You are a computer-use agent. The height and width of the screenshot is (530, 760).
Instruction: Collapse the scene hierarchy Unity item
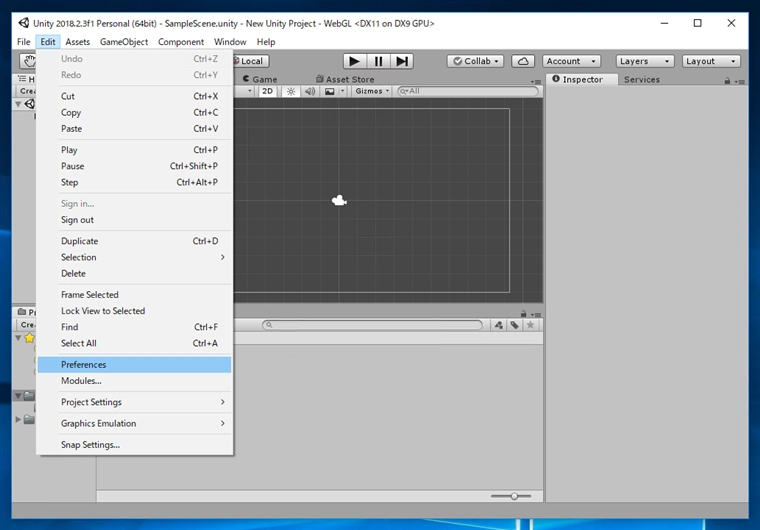click(18, 104)
